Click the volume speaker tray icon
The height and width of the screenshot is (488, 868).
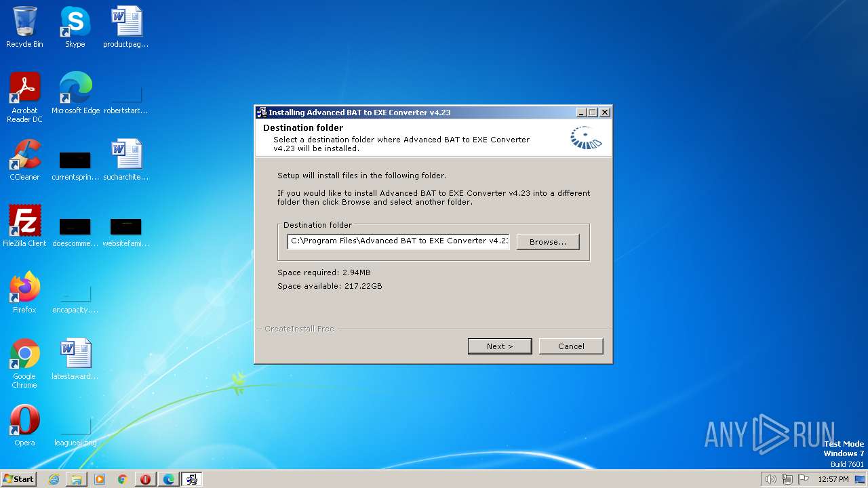coord(770,479)
